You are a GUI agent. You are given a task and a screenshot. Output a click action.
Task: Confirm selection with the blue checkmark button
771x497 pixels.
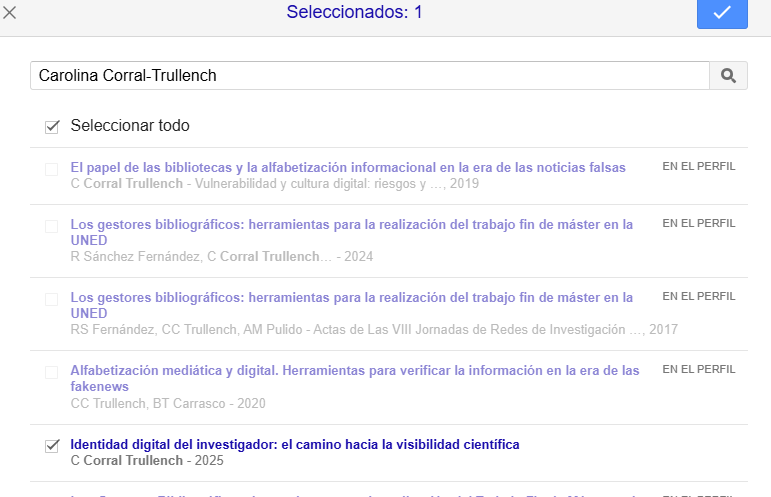[x=722, y=13]
